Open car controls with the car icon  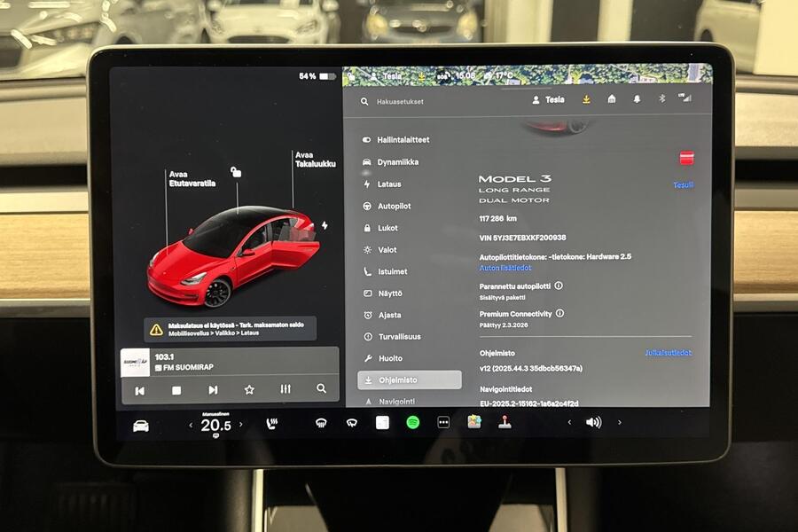(140, 424)
